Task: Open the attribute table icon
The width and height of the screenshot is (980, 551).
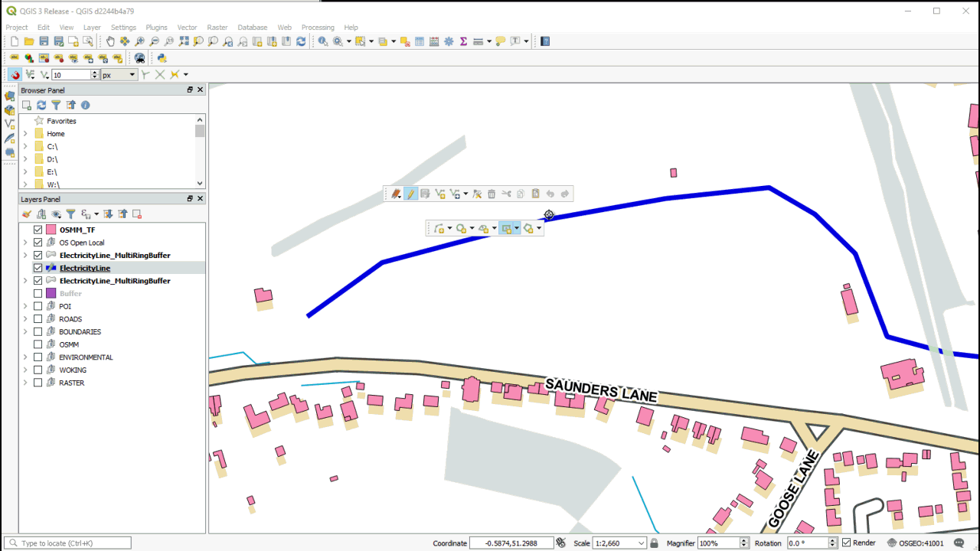Action: click(x=420, y=41)
